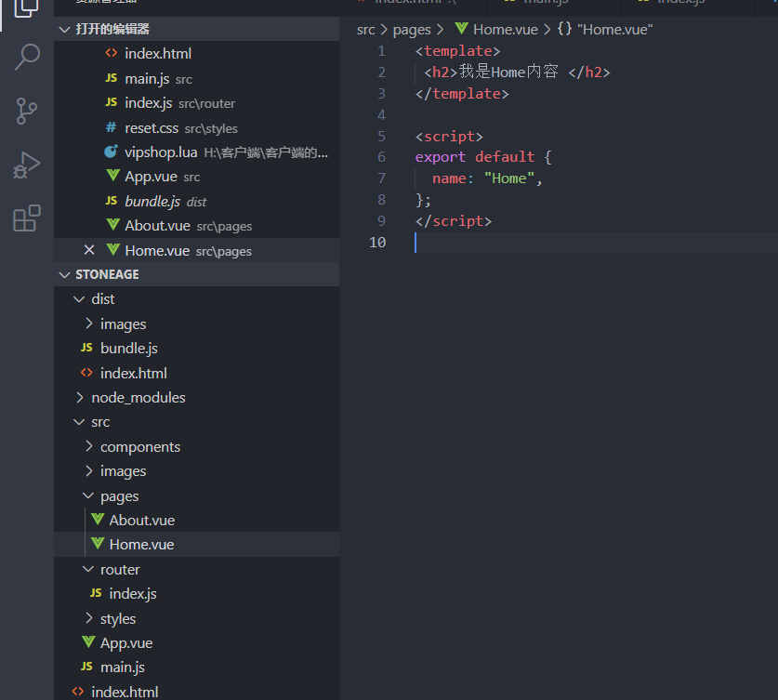Select Home.vue src\pages in open editors

196,251
